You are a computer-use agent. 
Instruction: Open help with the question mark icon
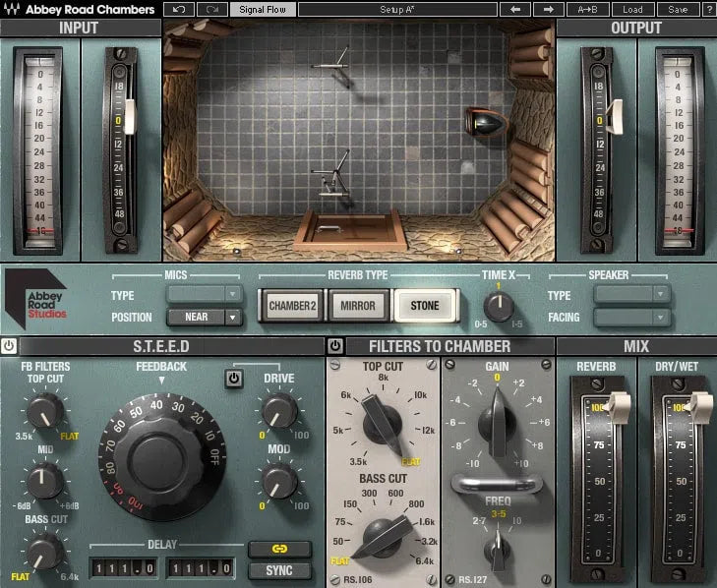point(707,9)
